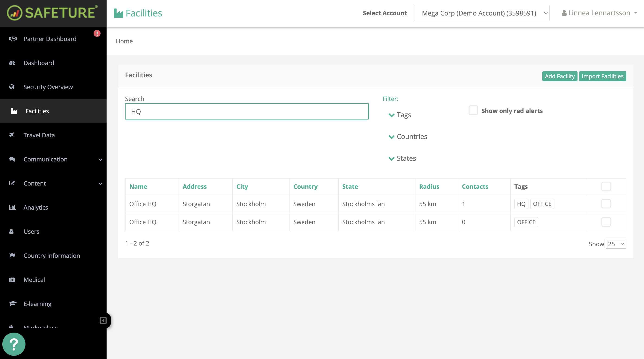This screenshot has height=359, width=644.
Task: Collapse the sidebar using the arrow icon
Action: (x=103, y=321)
